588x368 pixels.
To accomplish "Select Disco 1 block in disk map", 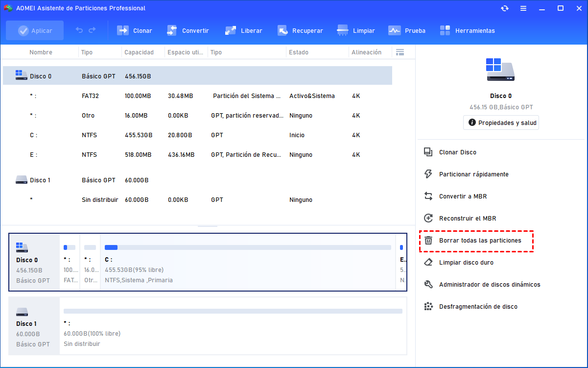I will (x=34, y=326).
